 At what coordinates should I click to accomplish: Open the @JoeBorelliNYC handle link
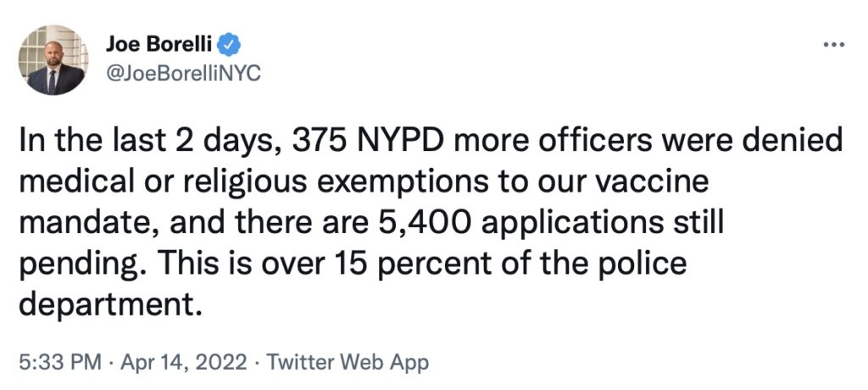click(183, 73)
